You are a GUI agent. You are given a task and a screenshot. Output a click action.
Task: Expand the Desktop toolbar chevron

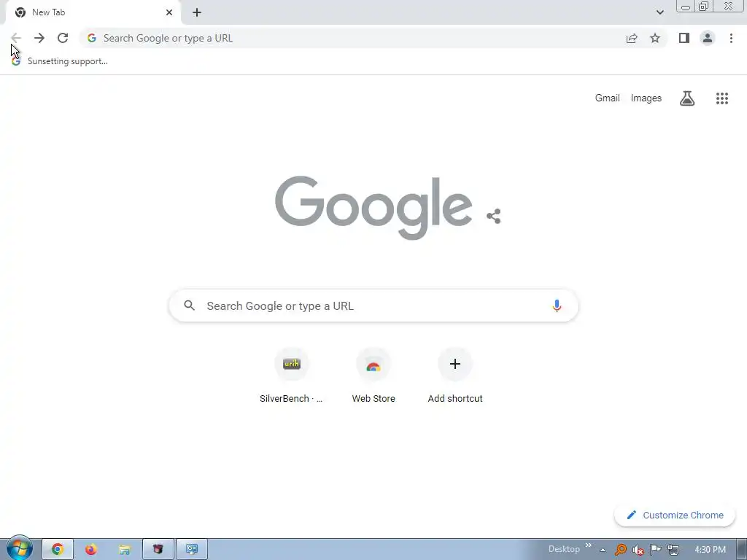pyautogui.click(x=589, y=545)
